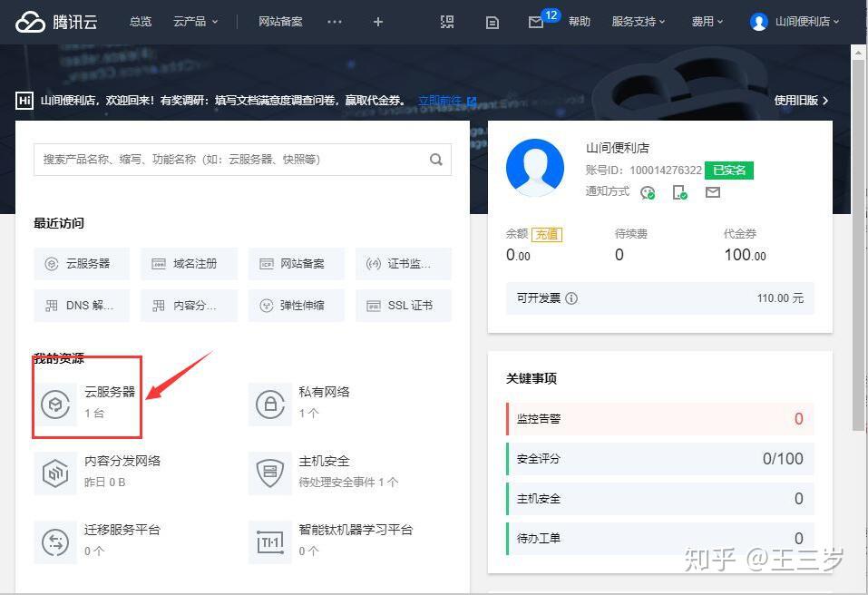Click the search magnifier icon
868x595 pixels.
(436, 160)
